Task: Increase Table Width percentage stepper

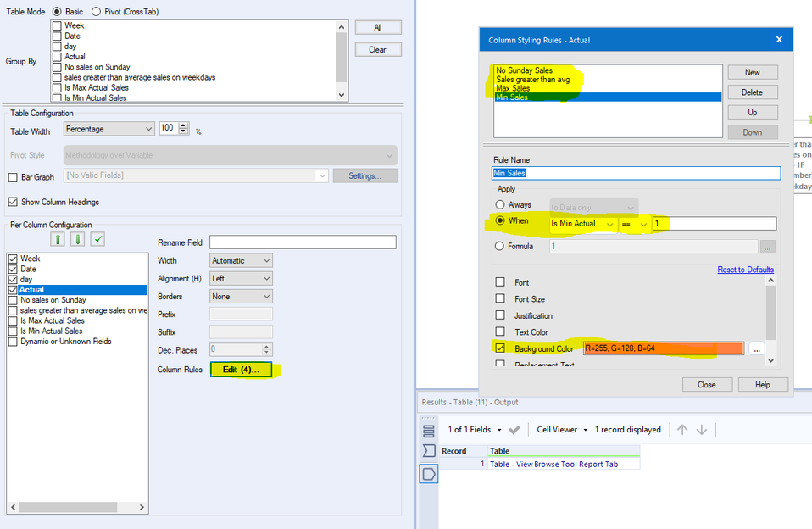Action: [x=184, y=125]
